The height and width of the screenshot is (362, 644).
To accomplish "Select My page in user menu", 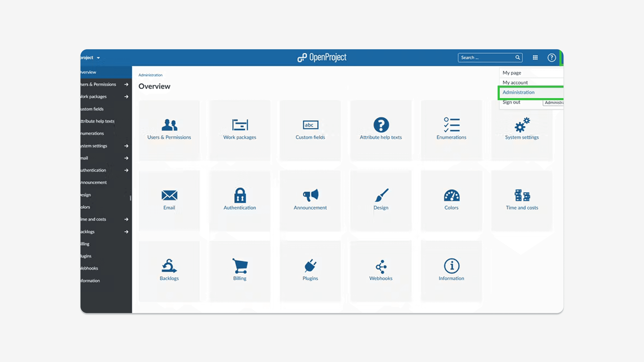I will point(531,73).
